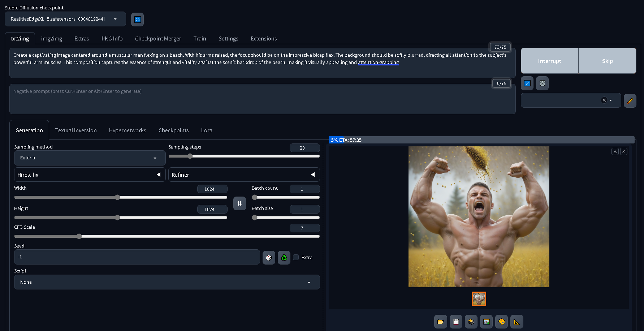The width and height of the screenshot is (644, 331).
Task: Go to the Checkpoint Merger tab
Action: pos(158,39)
